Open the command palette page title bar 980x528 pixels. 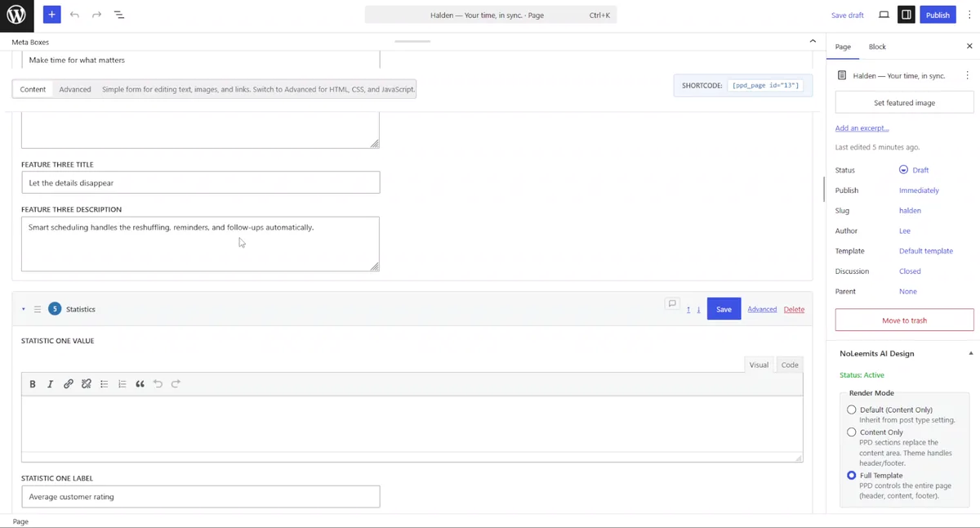pos(491,15)
